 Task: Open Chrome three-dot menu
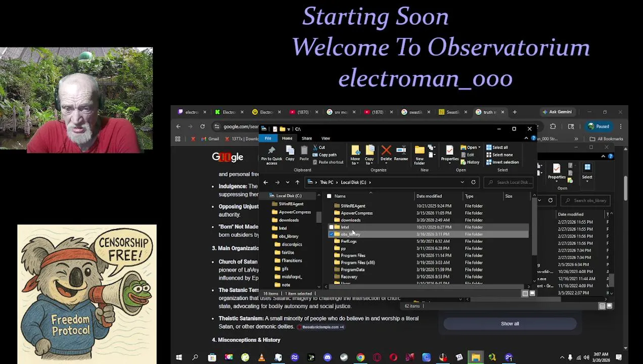tap(620, 126)
